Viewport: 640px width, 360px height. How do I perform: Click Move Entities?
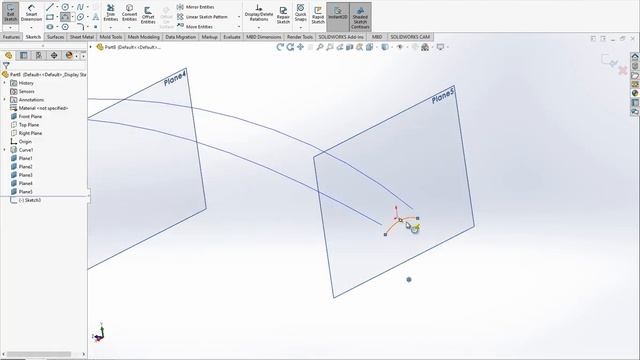pos(195,27)
